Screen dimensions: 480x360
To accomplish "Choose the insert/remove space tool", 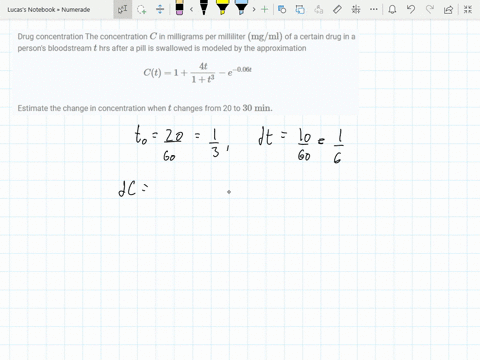I will pos(160,9).
